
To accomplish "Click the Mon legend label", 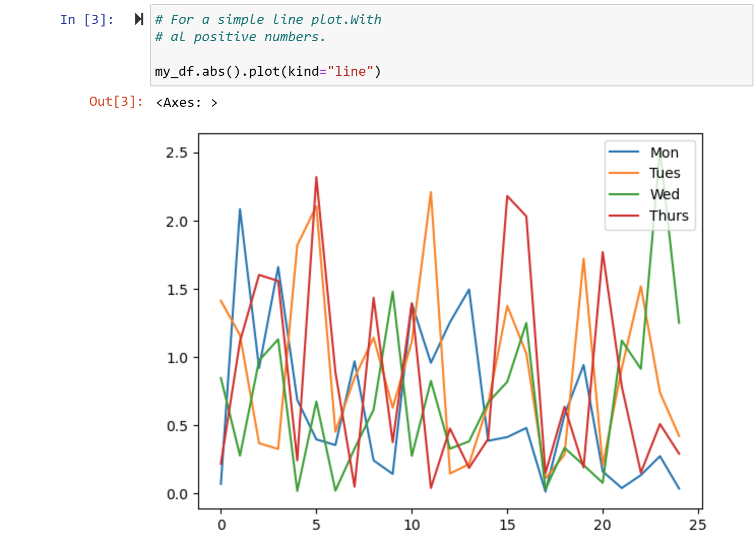I will (x=664, y=153).
